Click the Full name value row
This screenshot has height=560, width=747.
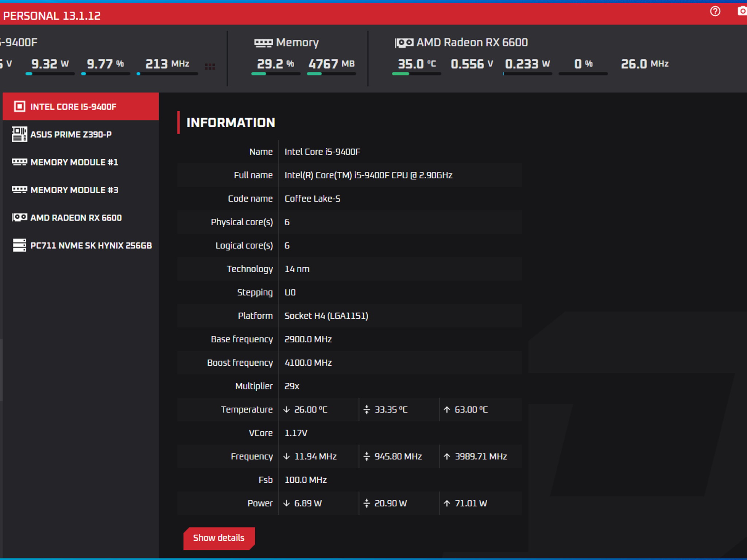pos(349,175)
